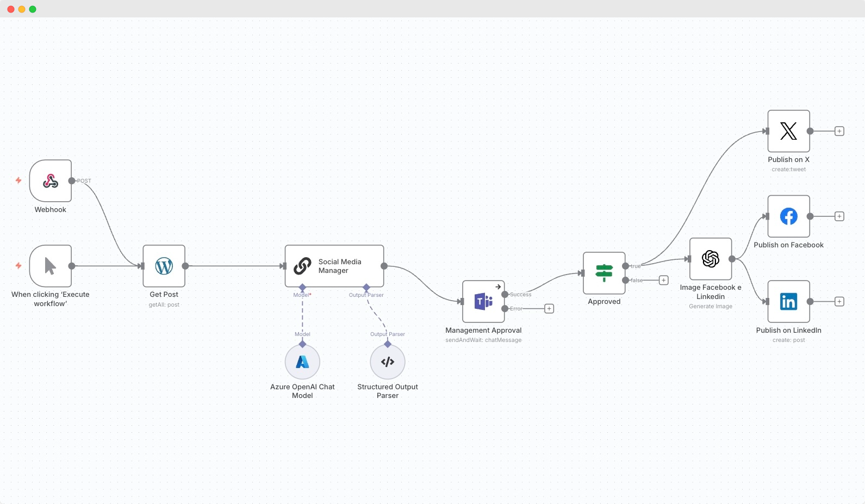Open the Teams Management Approval node
Screen dimensions: 865x504
[x=483, y=302]
